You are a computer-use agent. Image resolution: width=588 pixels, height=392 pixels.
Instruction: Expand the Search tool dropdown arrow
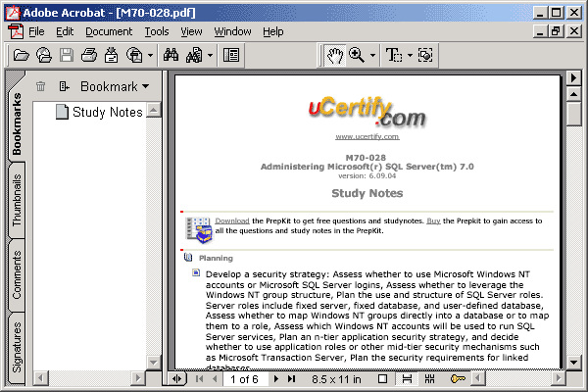[210, 56]
